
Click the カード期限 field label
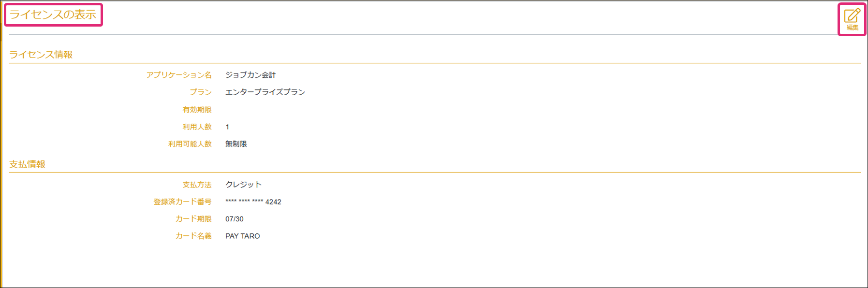tap(193, 219)
